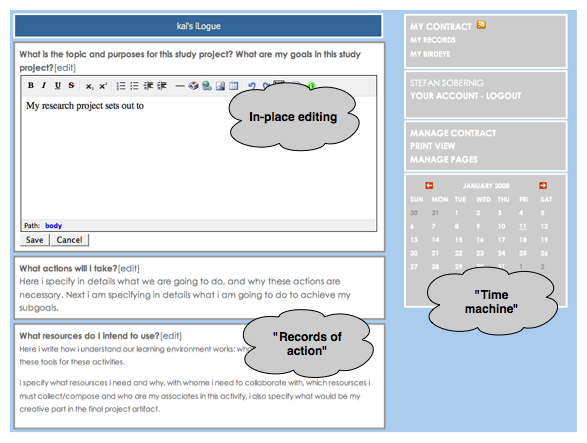Insert a horizontal rule line
Viewport: 587px width, 443px height.
(x=180, y=86)
